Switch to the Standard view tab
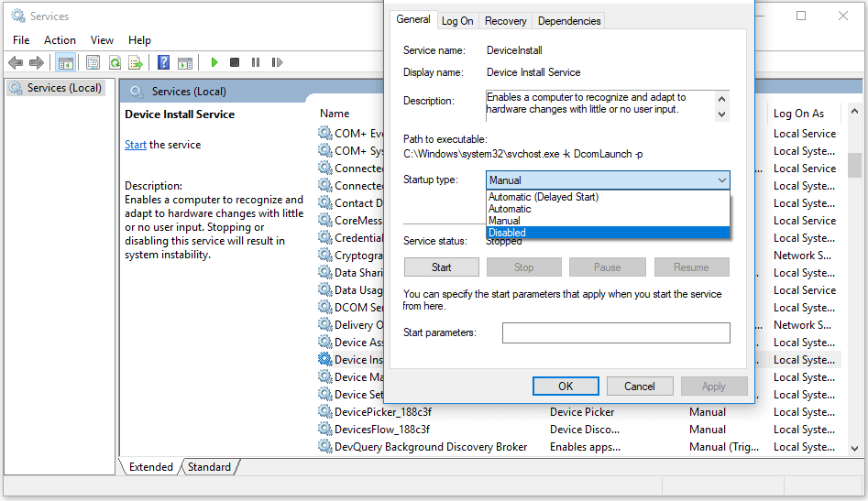Viewport: 868px width, 501px height. [209, 467]
